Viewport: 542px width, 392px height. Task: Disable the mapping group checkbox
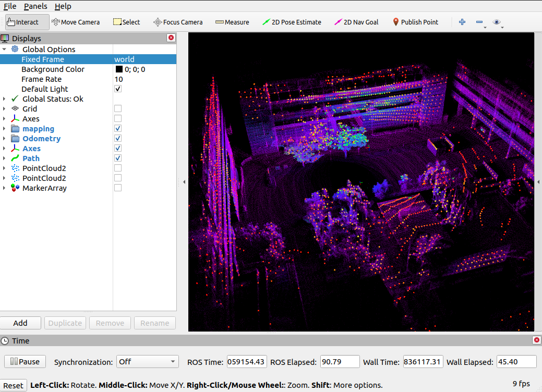coord(118,128)
